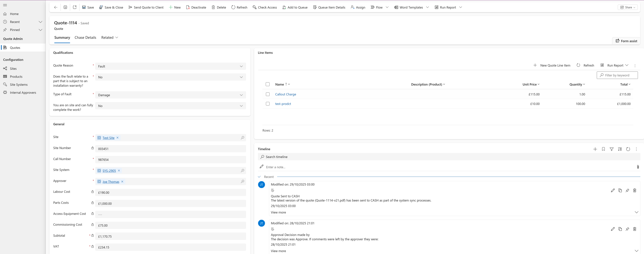The height and width of the screenshot is (254, 644).
Task: Check the select-all checkbox in Line Items
Action: [x=267, y=84]
